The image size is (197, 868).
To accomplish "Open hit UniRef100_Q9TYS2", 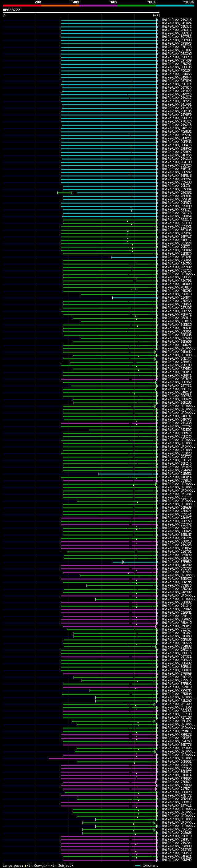I will coord(176,386).
